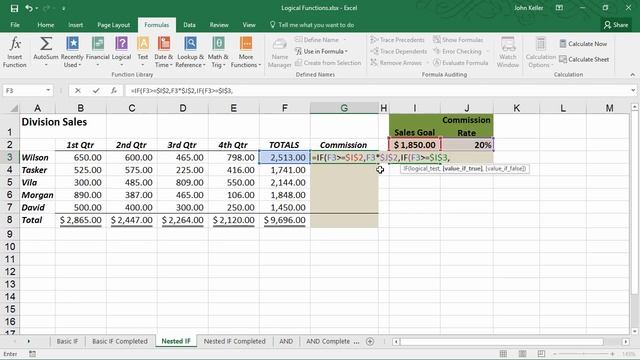The image size is (640, 360).
Task: Select the column G header
Action: tap(344, 108)
